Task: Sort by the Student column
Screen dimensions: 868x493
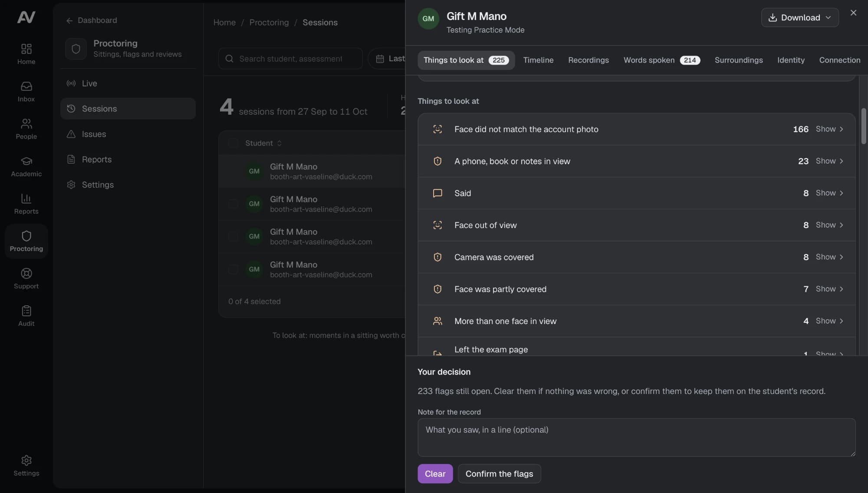Action: coord(263,143)
